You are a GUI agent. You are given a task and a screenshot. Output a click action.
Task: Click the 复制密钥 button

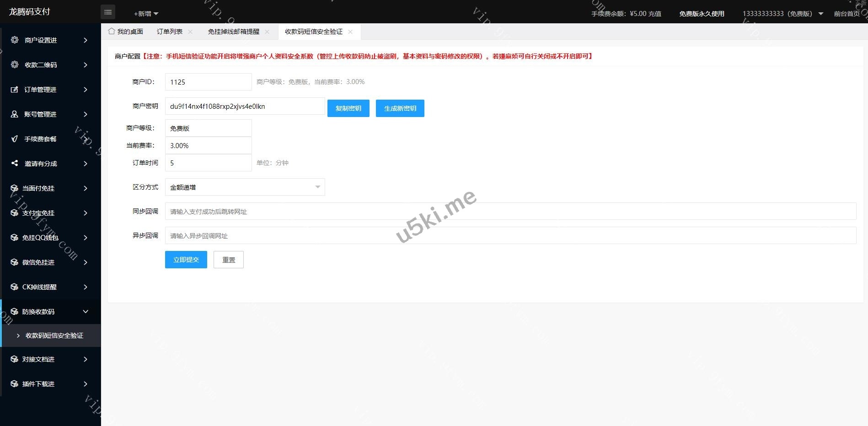tap(348, 108)
